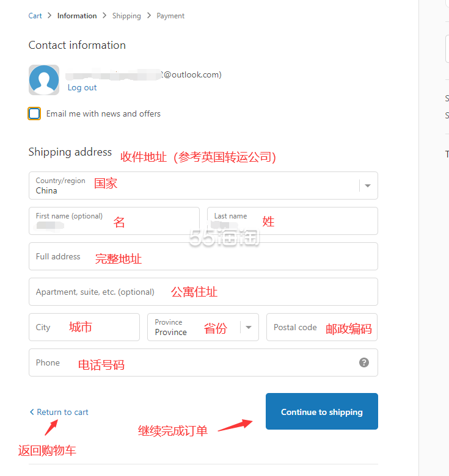This screenshot has height=476, width=449.
Task: Focus the Last name input field
Action: pyautogui.click(x=292, y=221)
